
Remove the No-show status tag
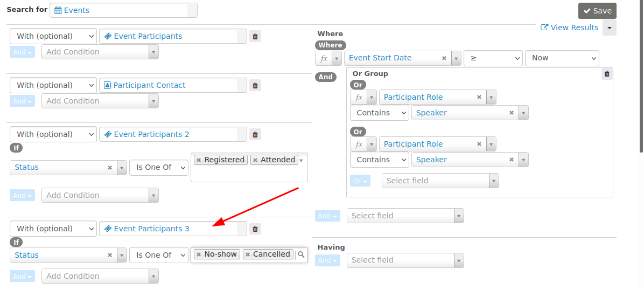[x=199, y=254]
